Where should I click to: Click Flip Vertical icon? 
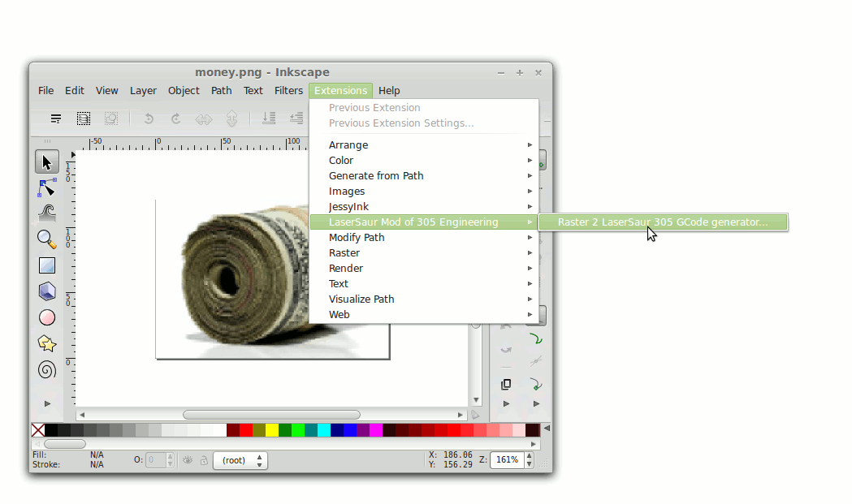click(231, 118)
